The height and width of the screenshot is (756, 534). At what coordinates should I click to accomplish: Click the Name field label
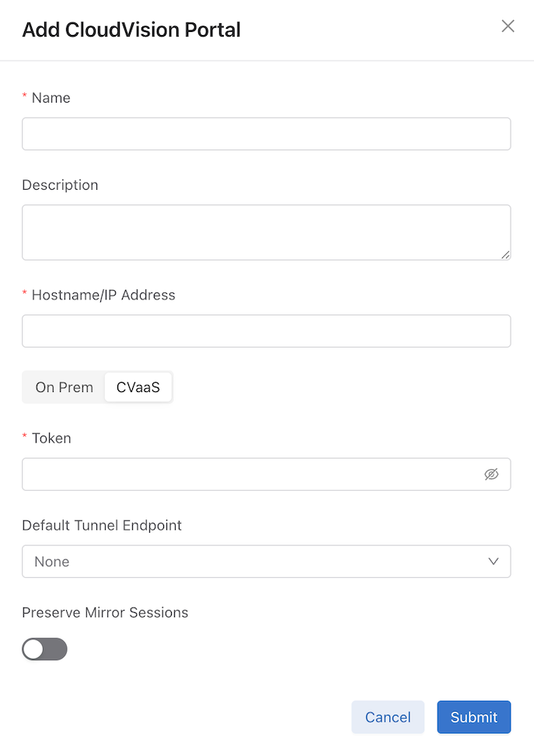click(51, 98)
